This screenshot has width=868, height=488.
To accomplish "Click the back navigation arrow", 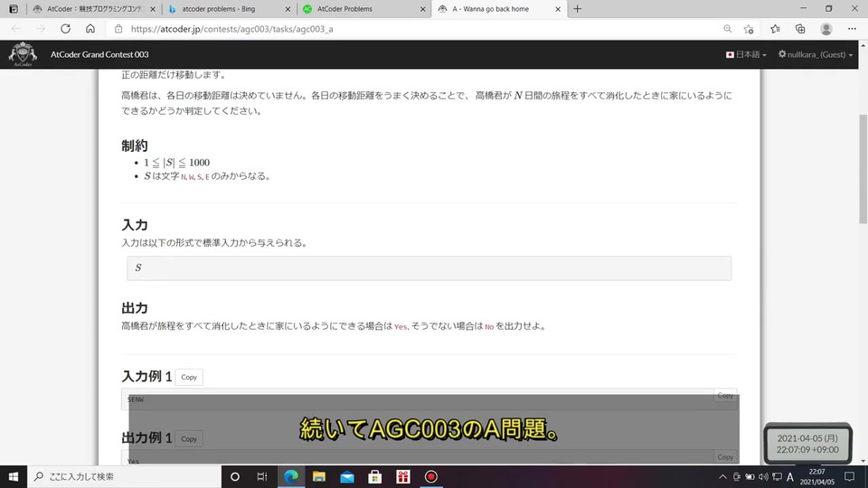I will tap(16, 29).
